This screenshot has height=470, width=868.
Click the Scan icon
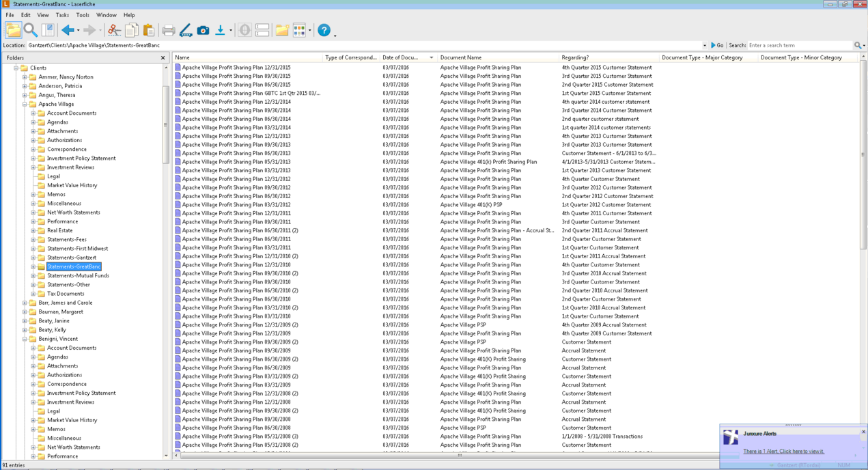[x=186, y=30]
